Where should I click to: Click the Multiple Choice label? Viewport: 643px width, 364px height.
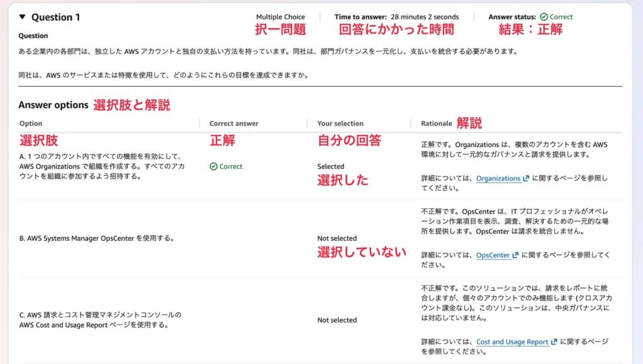coord(281,17)
